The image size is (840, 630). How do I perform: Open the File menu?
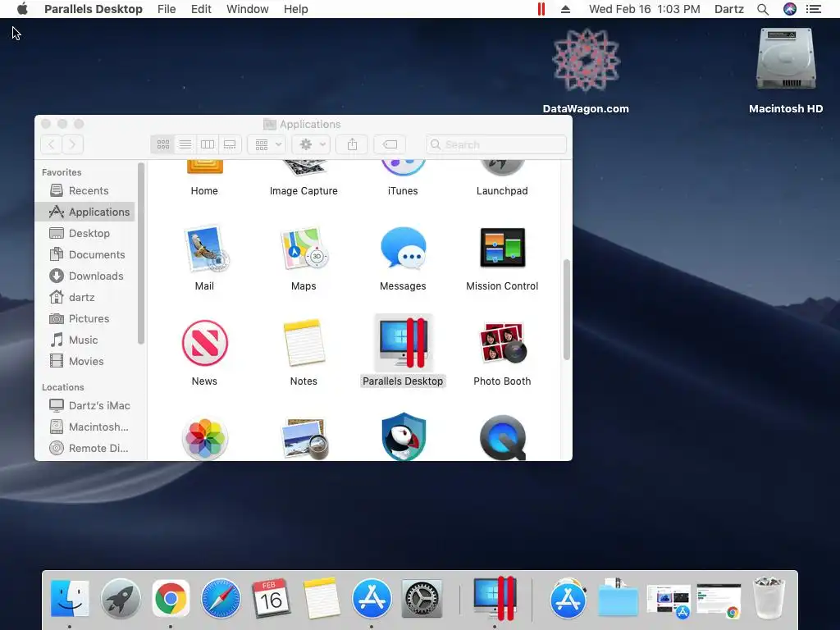[167, 9]
